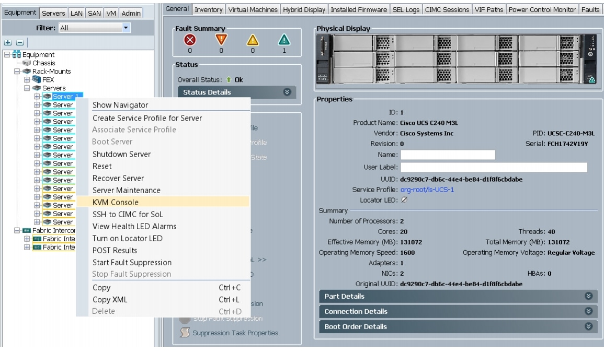Collapse the Fabric Interconnects tree node
This screenshot has height=364, width=604.
coord(17,230)
